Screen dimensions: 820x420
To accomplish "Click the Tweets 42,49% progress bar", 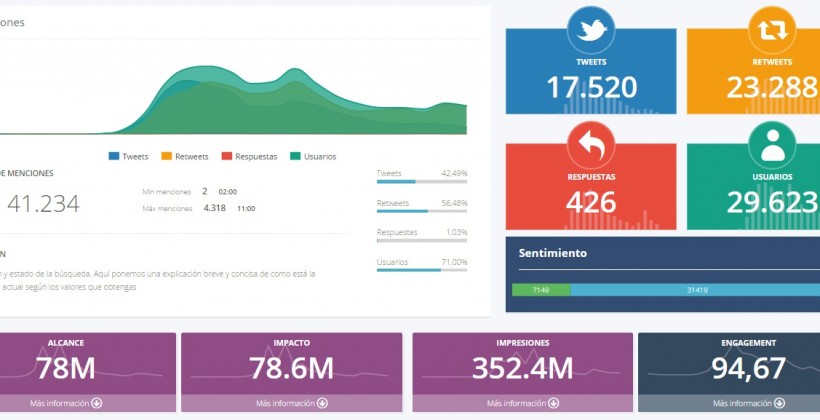I will pos(422,181).
